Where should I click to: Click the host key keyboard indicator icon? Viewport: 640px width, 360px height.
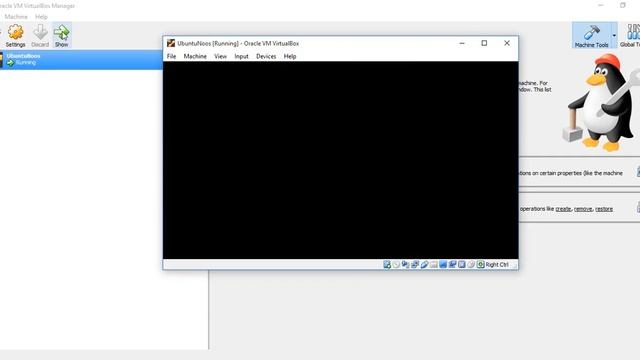[480, 264]
